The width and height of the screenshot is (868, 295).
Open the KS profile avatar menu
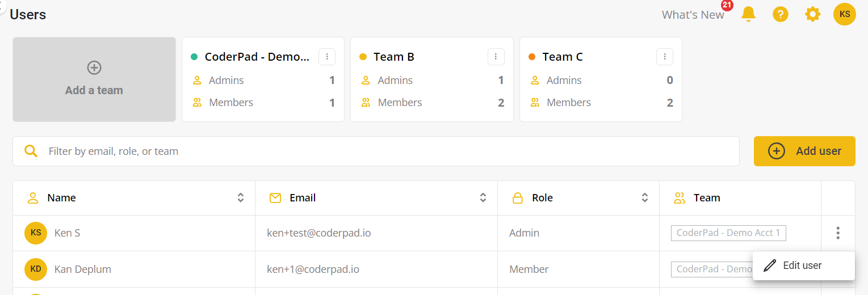pyautogui.click(x=844, y=14)
